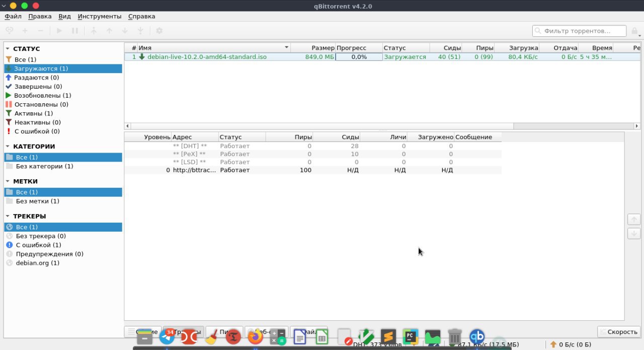Click the remove torrent minus icon

click(40, 31)
